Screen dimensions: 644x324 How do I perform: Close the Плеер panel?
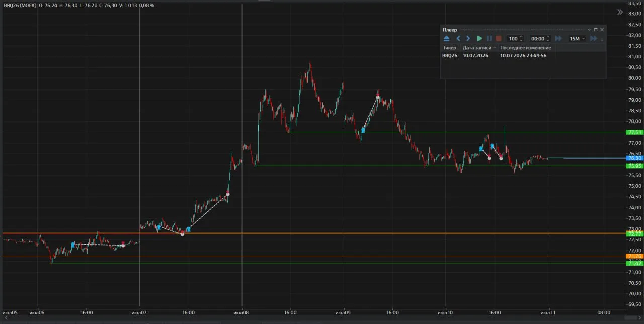pyautogui.click(x=602, y=30)
